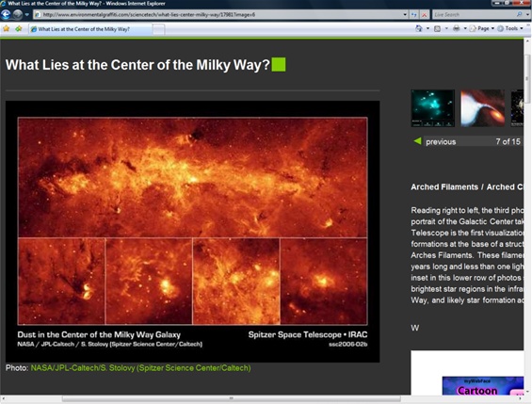532x404 pixels.
Task: Click the Forward navigation arrow
Action: click(x=18, y=14)
